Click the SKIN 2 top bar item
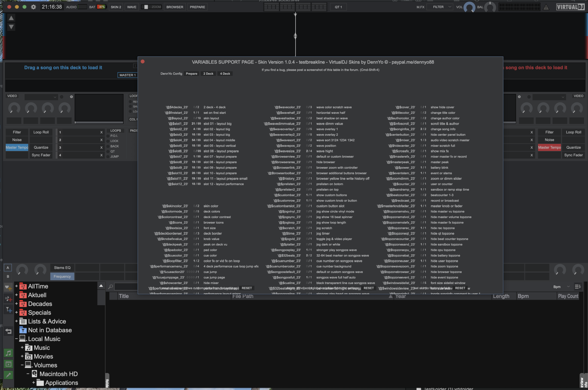This screenshot has width=588, height=390. [116, 7]
